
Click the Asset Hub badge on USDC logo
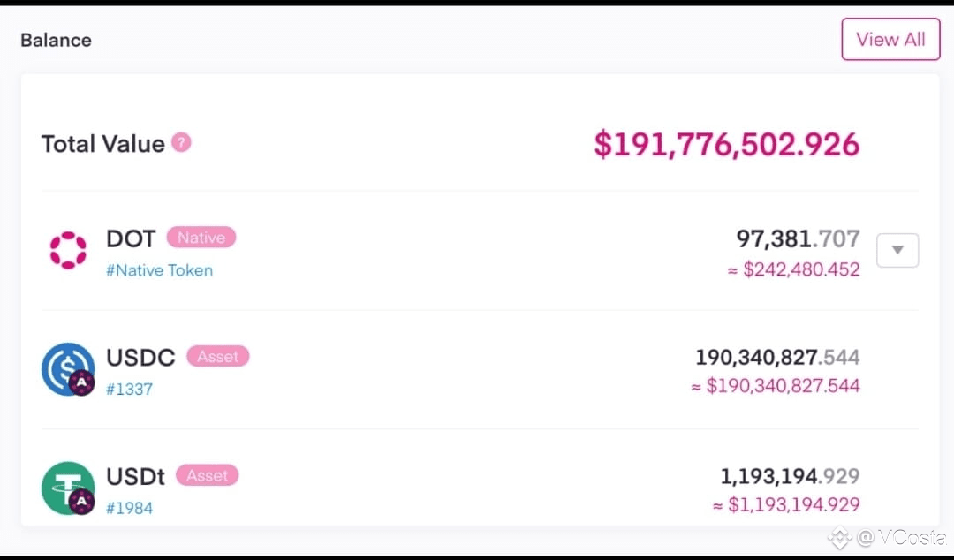(81, 382)
